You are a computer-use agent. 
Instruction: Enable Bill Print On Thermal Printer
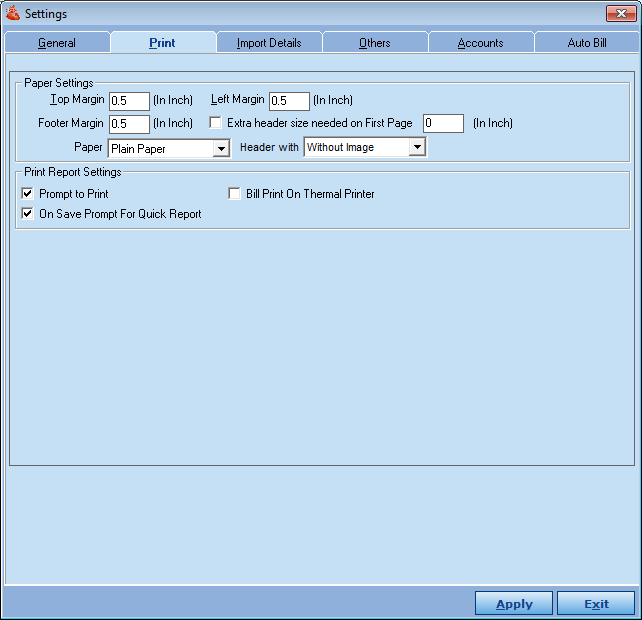[235, 193]
